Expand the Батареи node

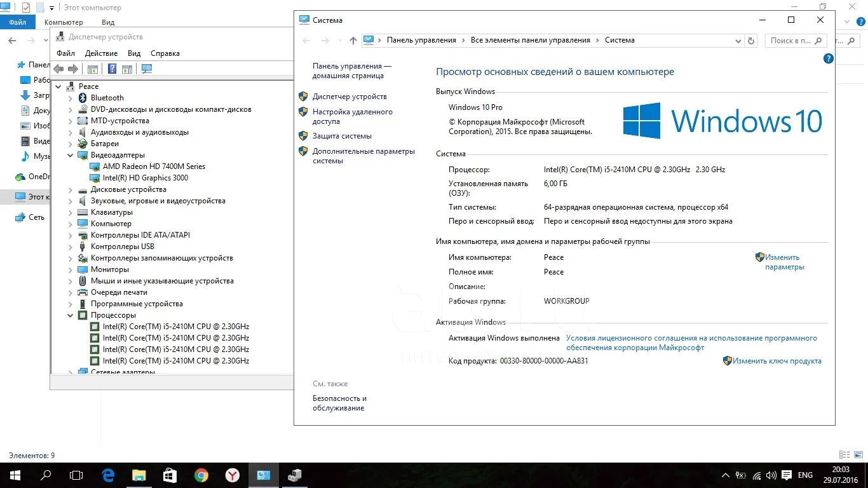71,144
